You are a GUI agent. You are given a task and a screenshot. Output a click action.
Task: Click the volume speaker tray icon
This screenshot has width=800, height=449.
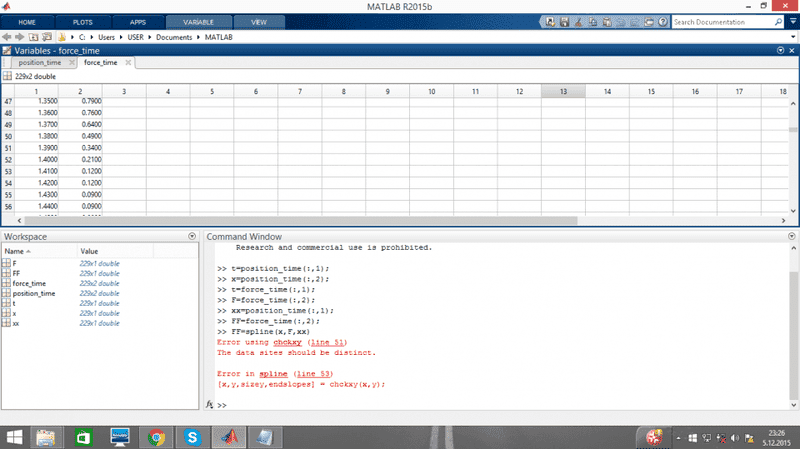pyautogui.click(x=735, y=438)
